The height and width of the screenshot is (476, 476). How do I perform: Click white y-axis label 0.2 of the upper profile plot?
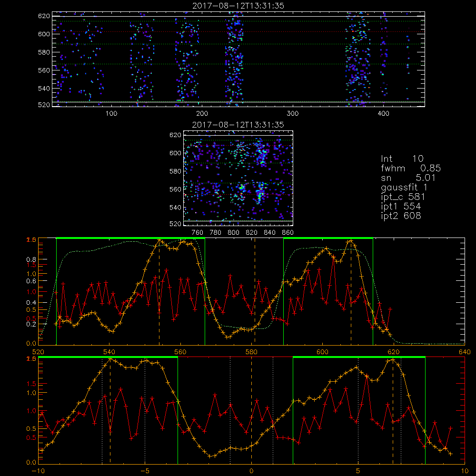coord(31,324)
